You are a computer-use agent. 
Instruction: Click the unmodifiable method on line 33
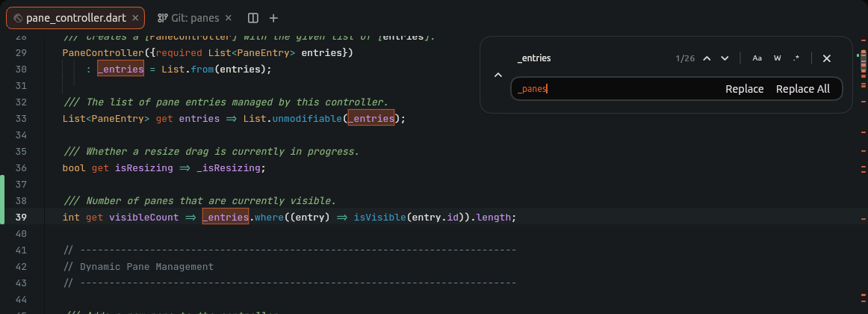click(x=307, y=119)
